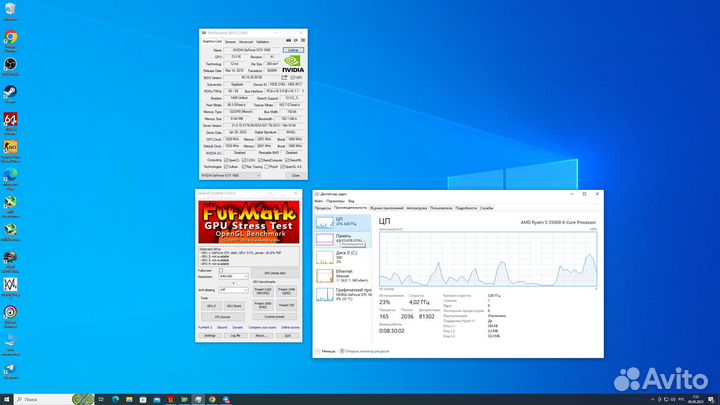720x405 pixels.
Task: Toggle the CUDA checkbox in GPU-Z
Action: 243,160
